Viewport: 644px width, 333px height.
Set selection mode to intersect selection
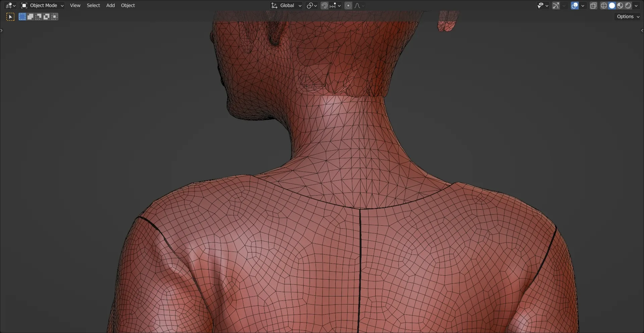point(54,17)
